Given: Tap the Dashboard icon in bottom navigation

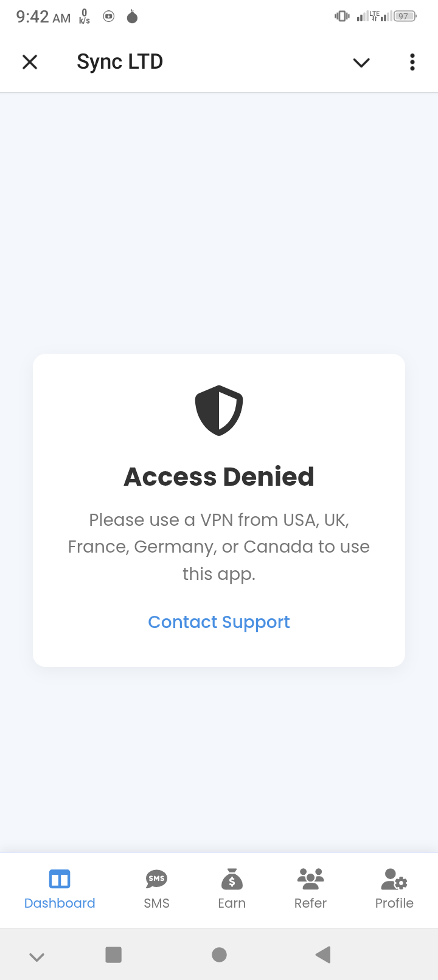Looking at the screenshot, I should (x=60, y=879).
